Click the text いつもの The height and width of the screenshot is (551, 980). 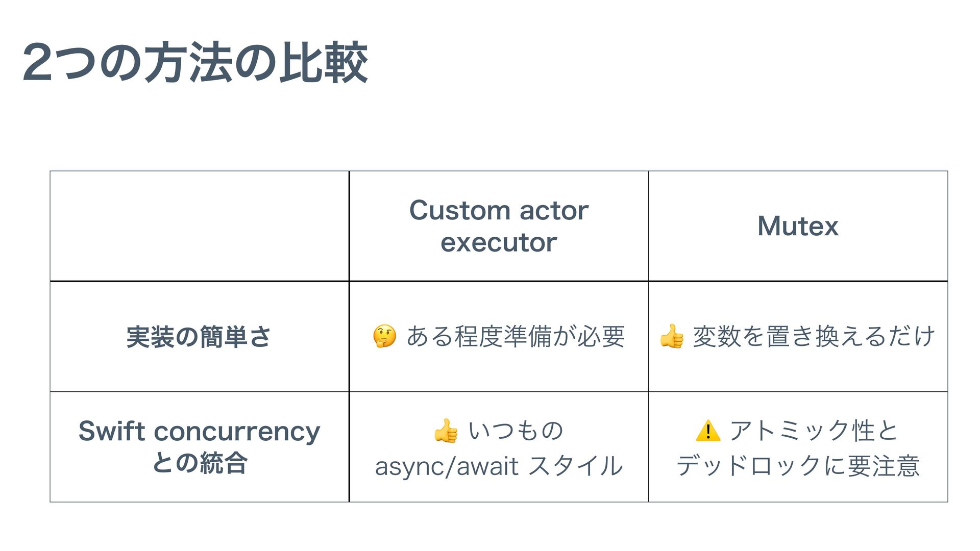click(516, 431)
